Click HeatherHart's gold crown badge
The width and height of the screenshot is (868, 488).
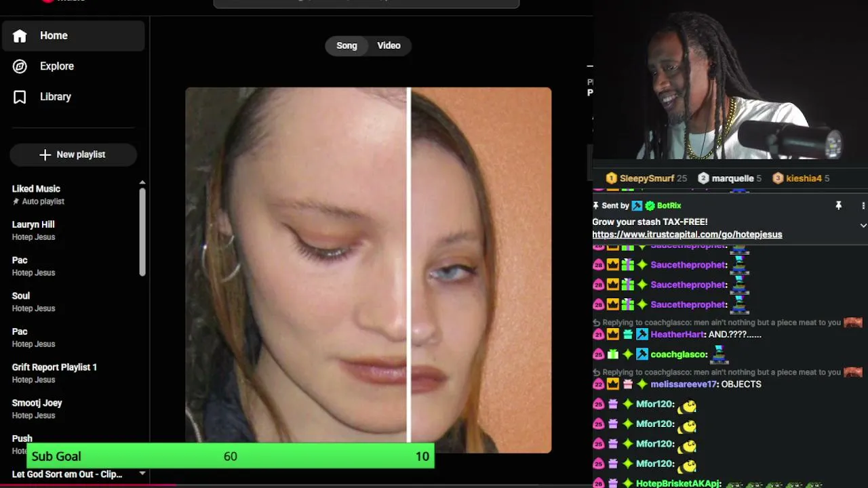click(613, 334)
